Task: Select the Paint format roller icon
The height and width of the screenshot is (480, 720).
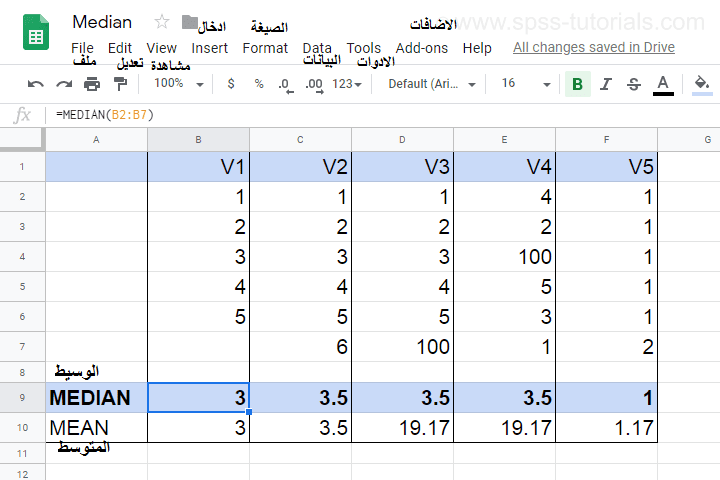Action: (121, 84)
